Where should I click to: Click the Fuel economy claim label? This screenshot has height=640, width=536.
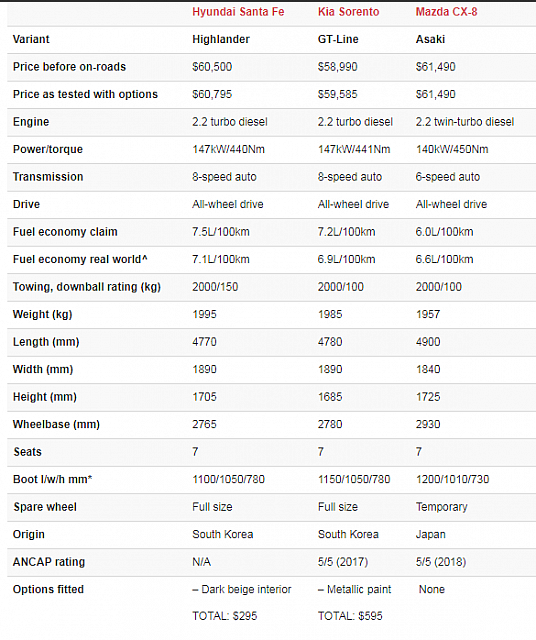65,232
